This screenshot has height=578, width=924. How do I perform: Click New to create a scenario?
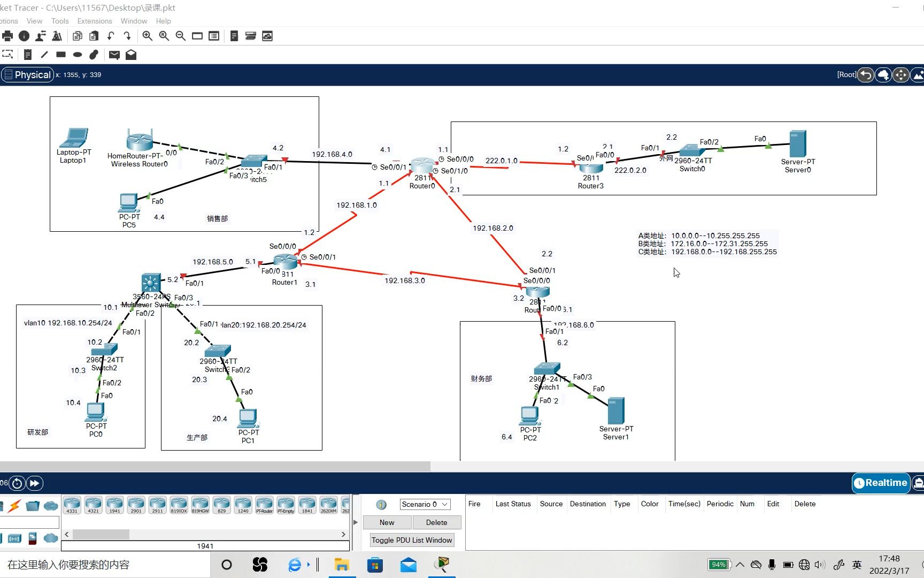click(387, 522)
